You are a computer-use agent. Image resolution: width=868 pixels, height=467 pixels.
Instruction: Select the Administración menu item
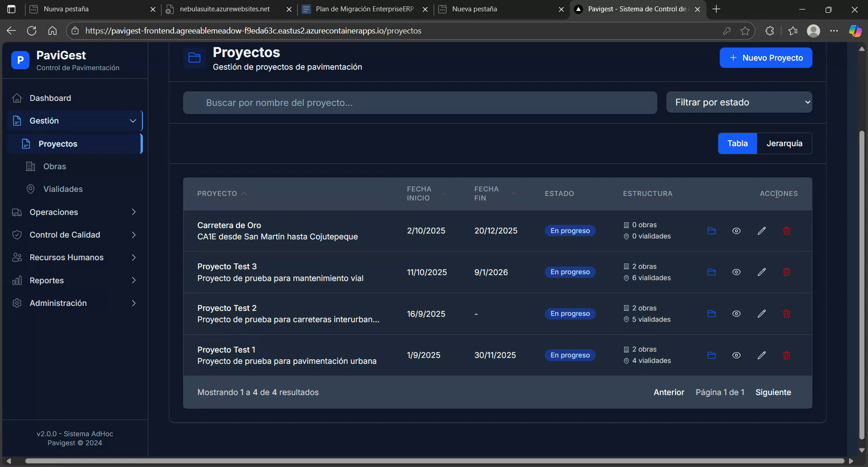click(58, 303)
